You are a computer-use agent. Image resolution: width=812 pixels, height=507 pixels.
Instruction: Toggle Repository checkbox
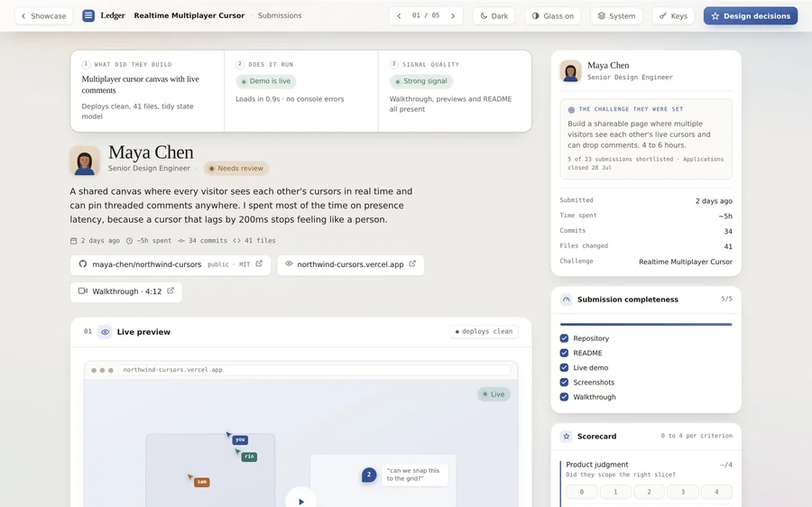pos(565,338)
